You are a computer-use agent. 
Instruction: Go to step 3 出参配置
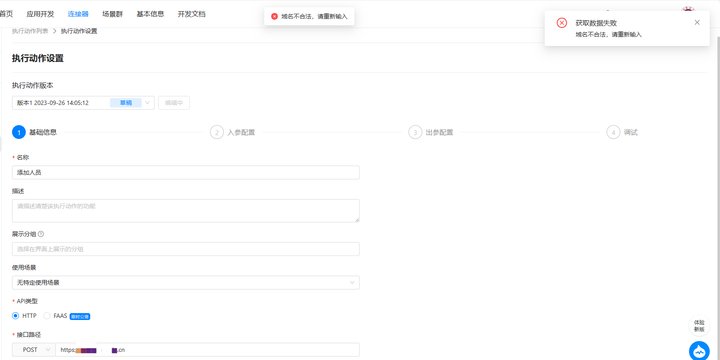click(431, 132)
